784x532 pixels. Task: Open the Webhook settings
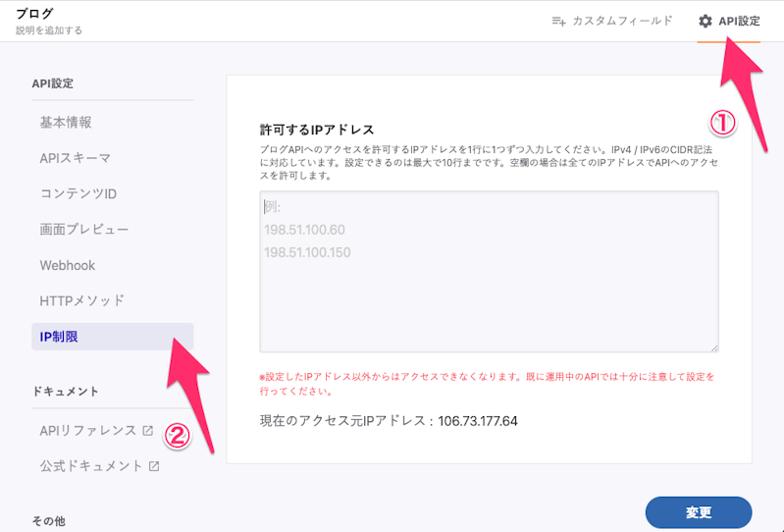[68, 265]
